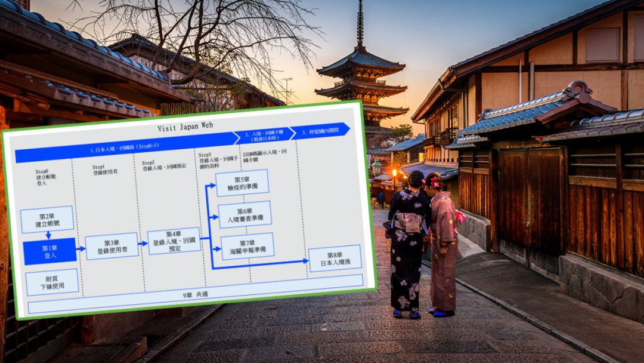This screenshot has height=363, width=644.
Task: Open the 第8章 日本入境後 box
Action: [335, 259]
